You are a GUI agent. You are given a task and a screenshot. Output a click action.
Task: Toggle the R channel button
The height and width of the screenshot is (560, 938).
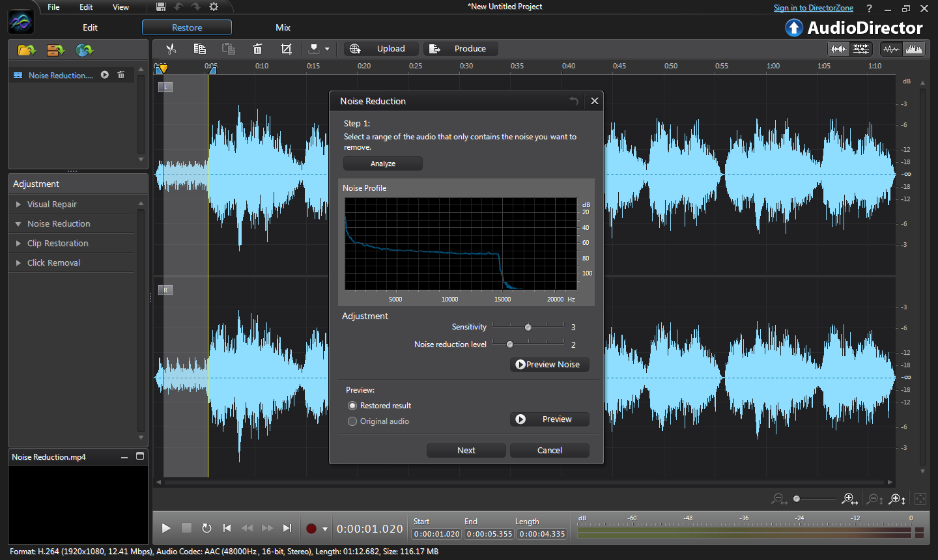(165, 290)
